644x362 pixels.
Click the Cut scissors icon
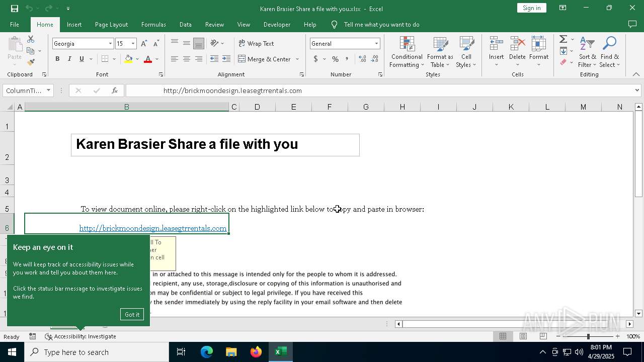(31, 39)
